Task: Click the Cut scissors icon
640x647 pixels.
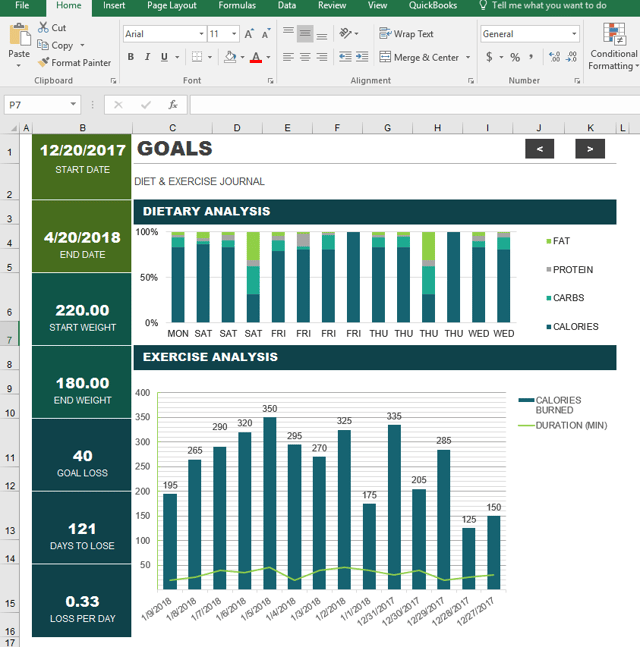Action: (43, 28)
